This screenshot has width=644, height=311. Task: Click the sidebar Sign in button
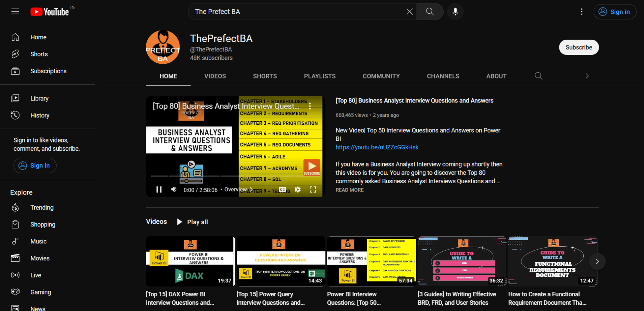[x=35, y=165]
